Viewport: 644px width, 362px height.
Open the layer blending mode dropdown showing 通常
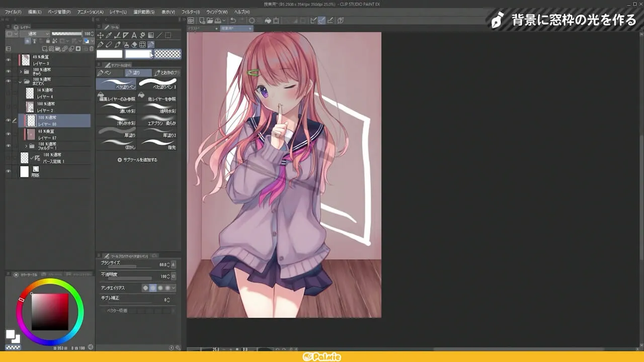(x=34, y=34)
